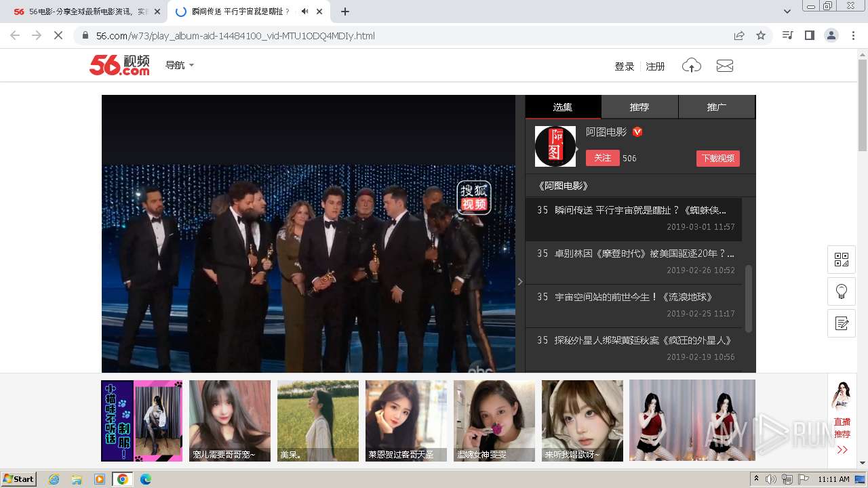This screenshot has width=868, height=488.
Task: Click the browser forward arrow
Action: [37, 35]
